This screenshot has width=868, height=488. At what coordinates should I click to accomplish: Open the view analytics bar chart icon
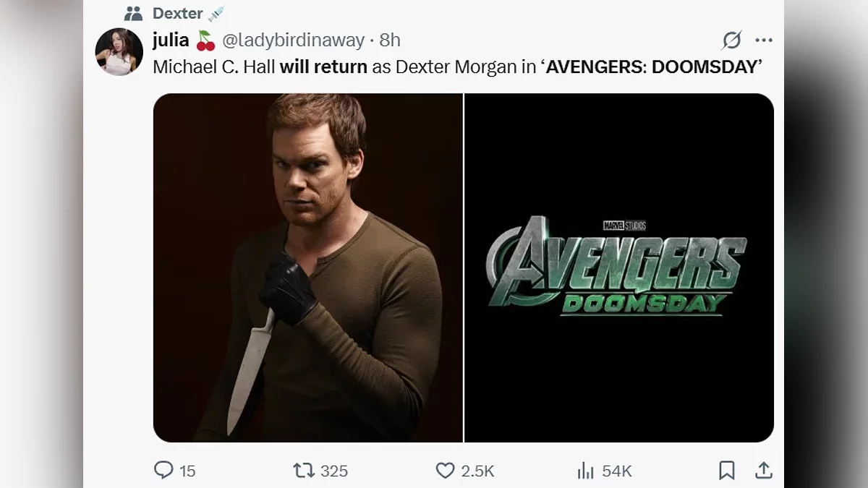585,471
